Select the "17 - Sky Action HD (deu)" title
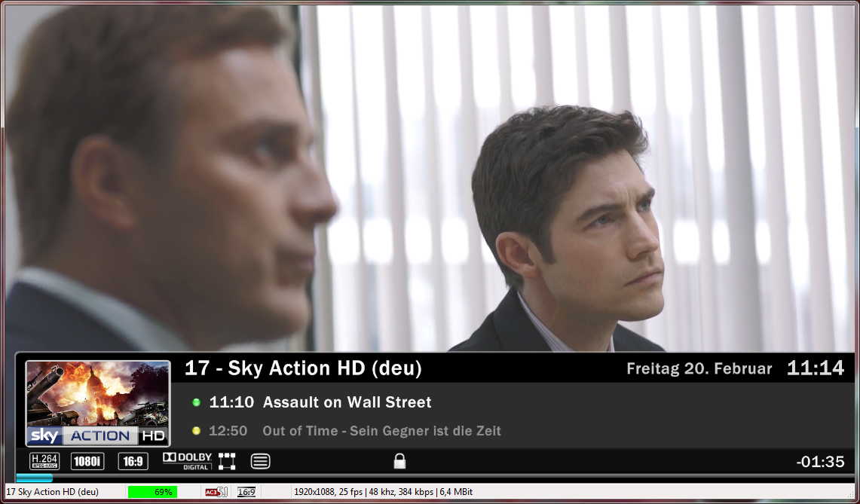Image resolution: width=860 pixels, height=504 pixels. [x=303, y=368]
